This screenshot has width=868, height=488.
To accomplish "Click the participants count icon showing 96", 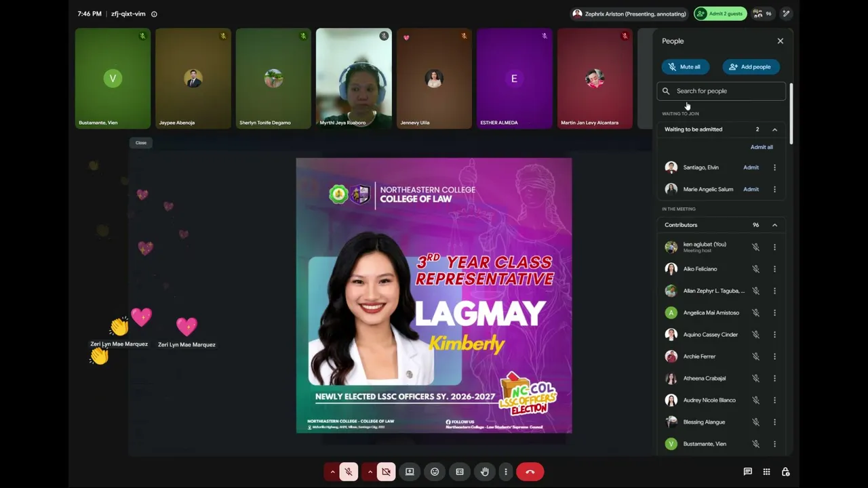I will 762,14.
